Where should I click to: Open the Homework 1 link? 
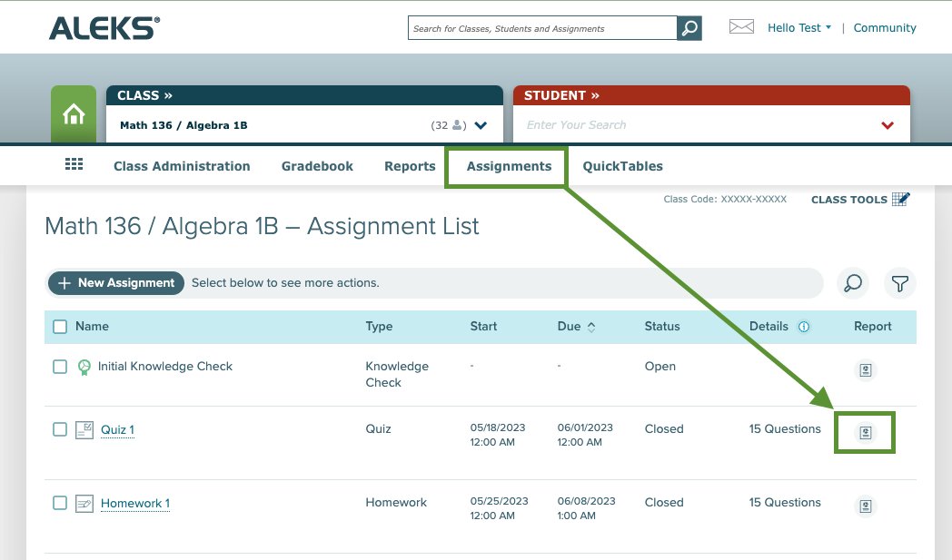(134, 503)
